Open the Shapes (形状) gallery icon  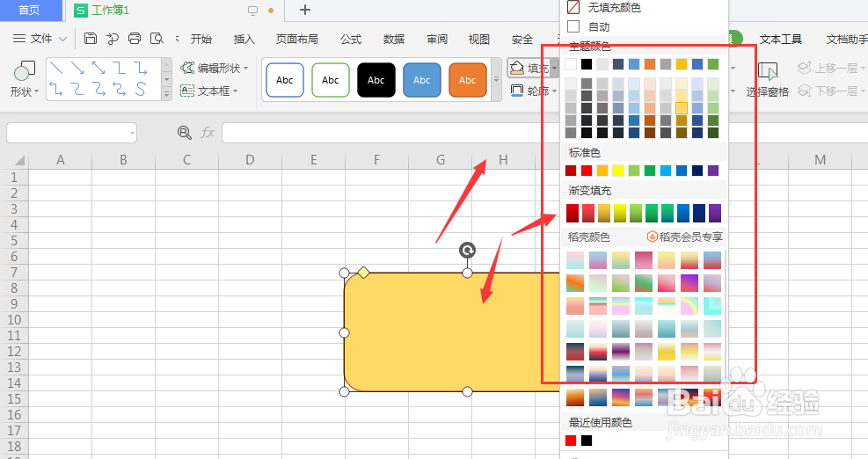25,71
